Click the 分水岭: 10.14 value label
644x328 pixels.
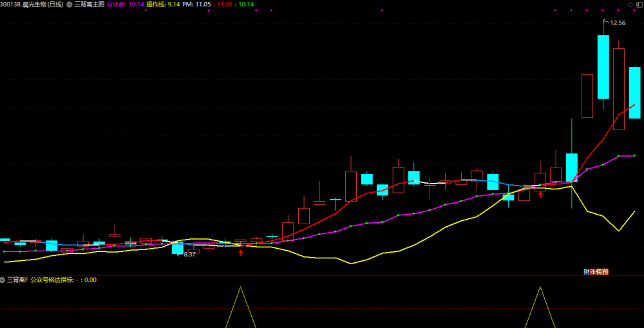tap(126, 5)
